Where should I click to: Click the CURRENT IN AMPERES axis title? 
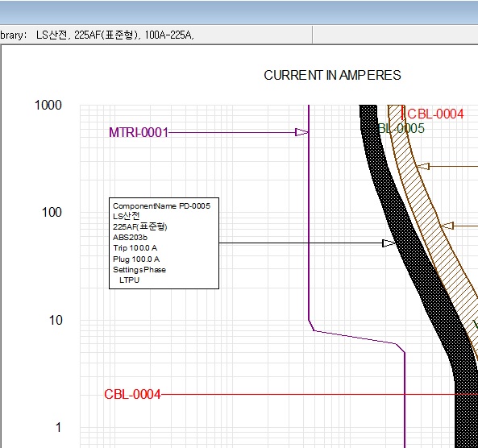pyautogui.click(x=332, y=75)
